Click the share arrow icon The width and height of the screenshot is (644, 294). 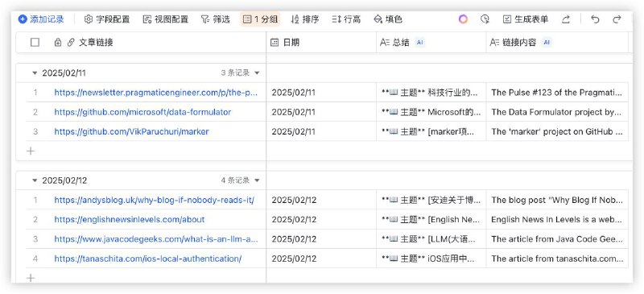(566, 19)
